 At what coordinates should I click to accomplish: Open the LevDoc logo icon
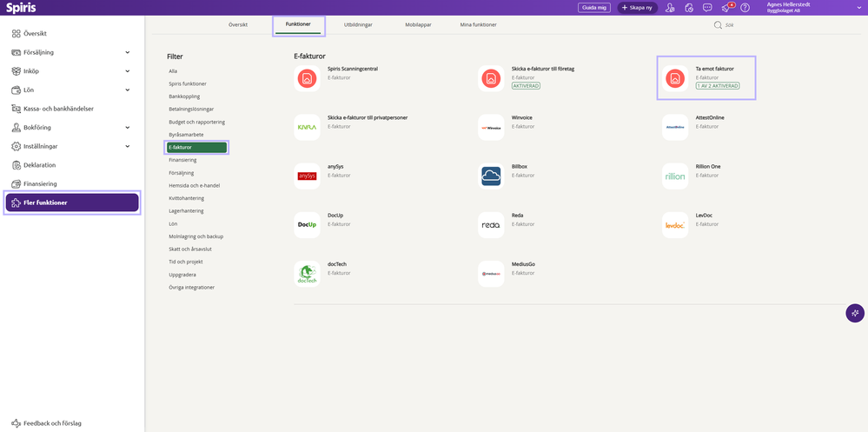coord(675,225)
